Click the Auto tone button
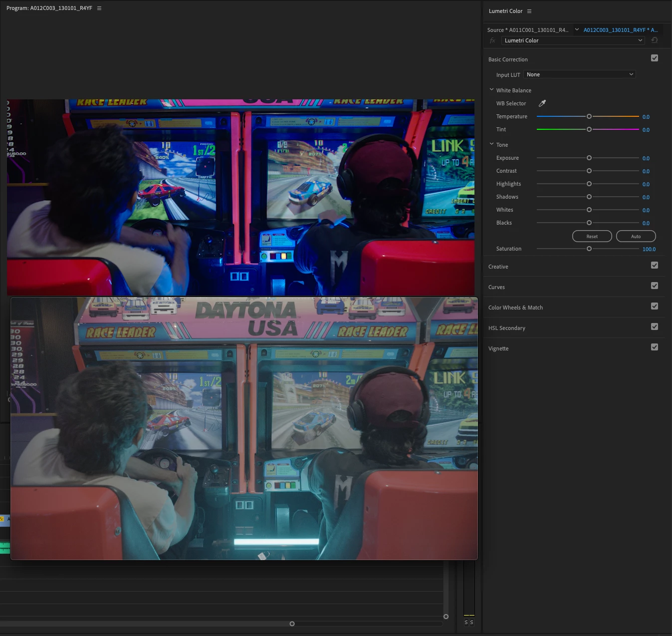The width and height of the screenshot is (672, 636). coord(636,236)
